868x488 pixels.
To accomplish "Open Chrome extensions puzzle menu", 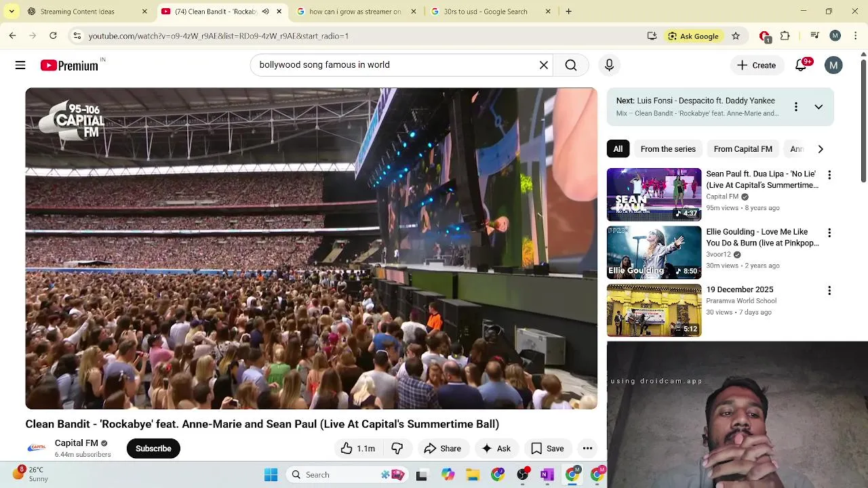I will [x=785, y=36].
